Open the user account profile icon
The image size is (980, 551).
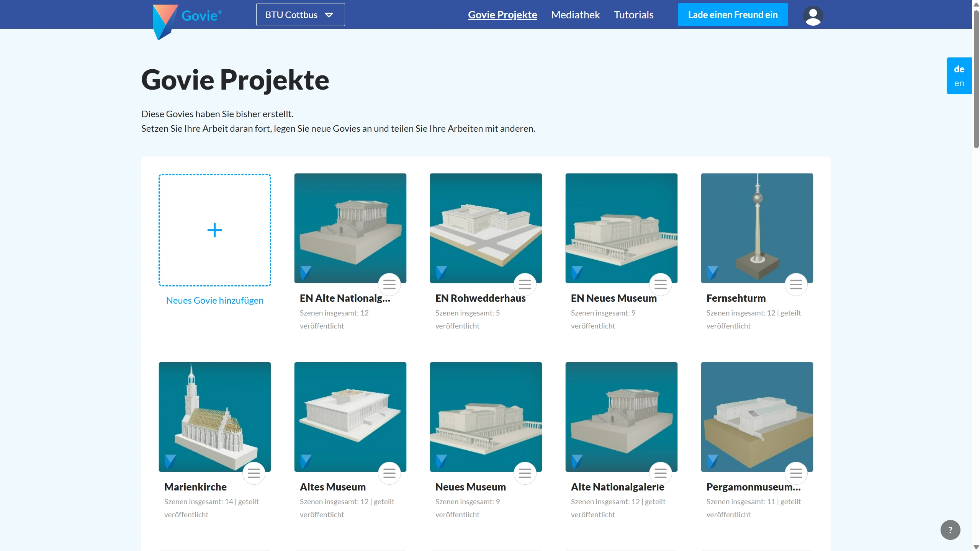(x=813, y=16)
